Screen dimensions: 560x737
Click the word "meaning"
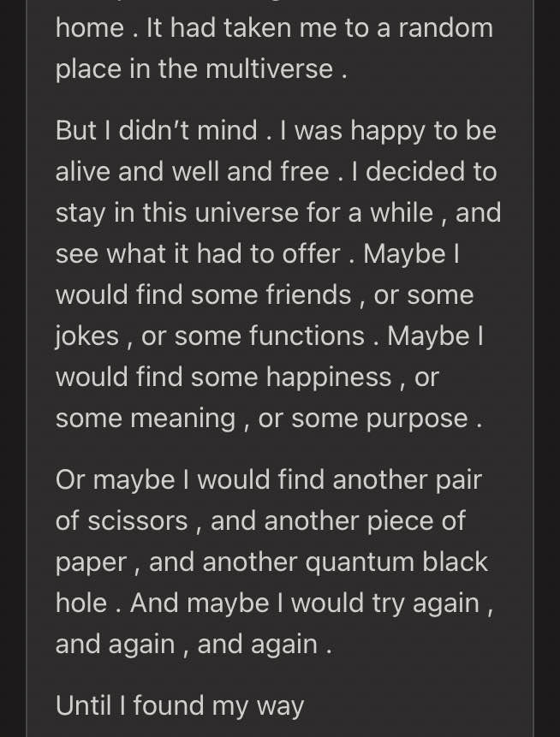(x=183, y=419)
